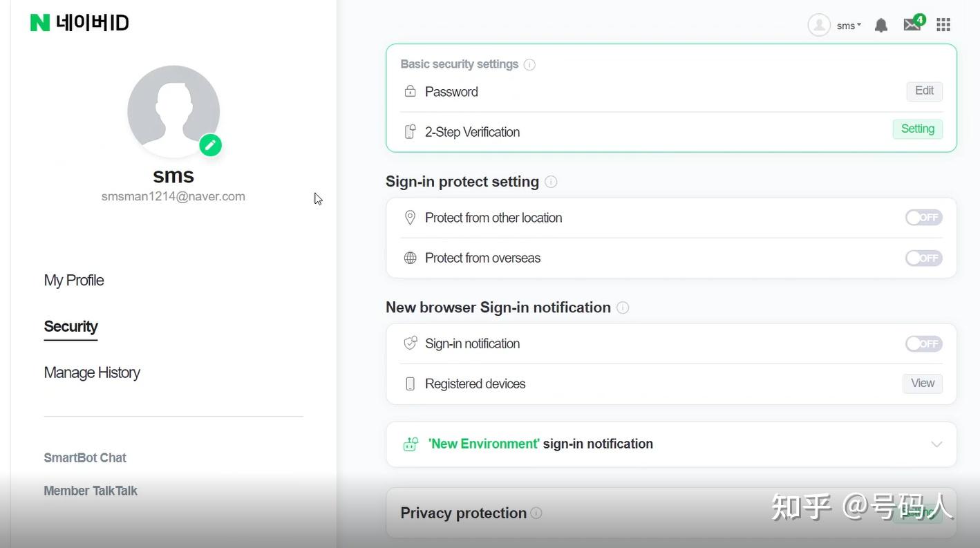The height and width of the screenshot is (548, 980).
Task: Click the info icon beside Basic security settings
Action: (529, 65)
